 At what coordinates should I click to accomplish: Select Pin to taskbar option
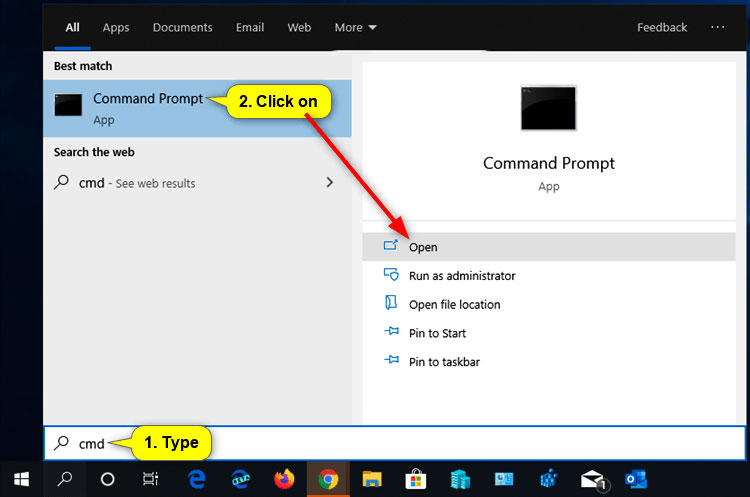coord(444,362)
